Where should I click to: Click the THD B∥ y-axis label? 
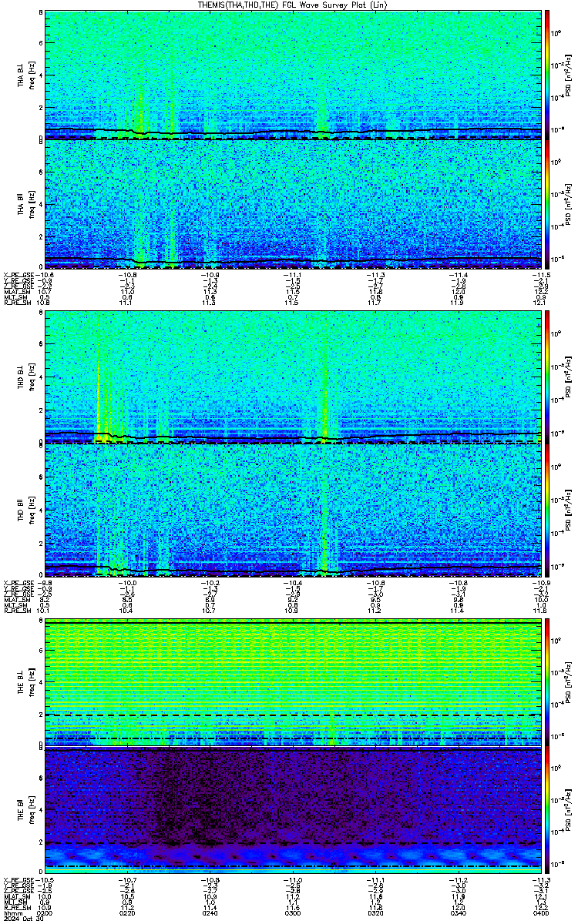tap(21, 510)
